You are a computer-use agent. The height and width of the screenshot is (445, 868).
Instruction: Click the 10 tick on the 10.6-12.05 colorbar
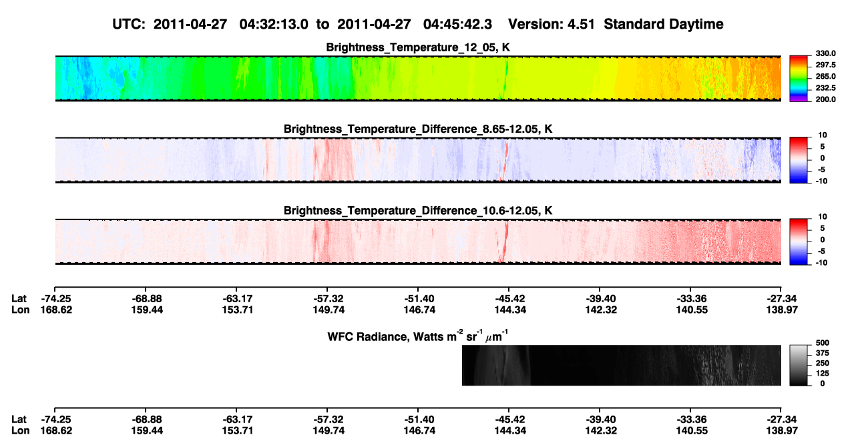(x=824, y=217)
